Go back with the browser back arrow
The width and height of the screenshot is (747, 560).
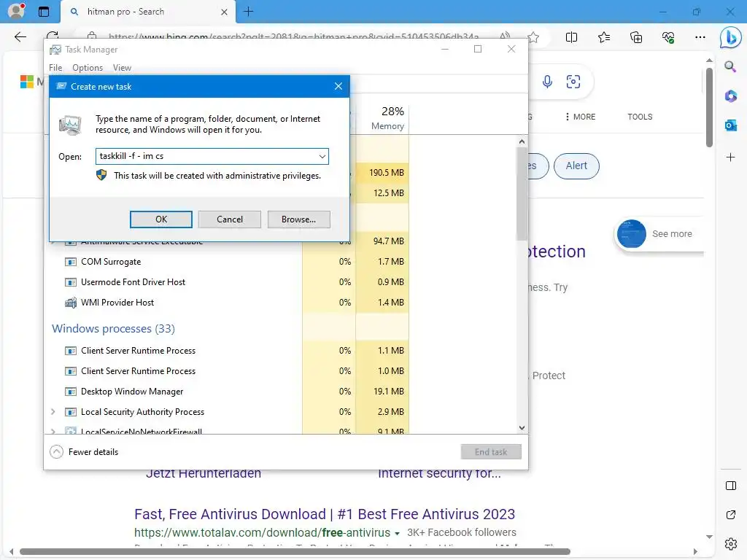click(x=20, y=37)
